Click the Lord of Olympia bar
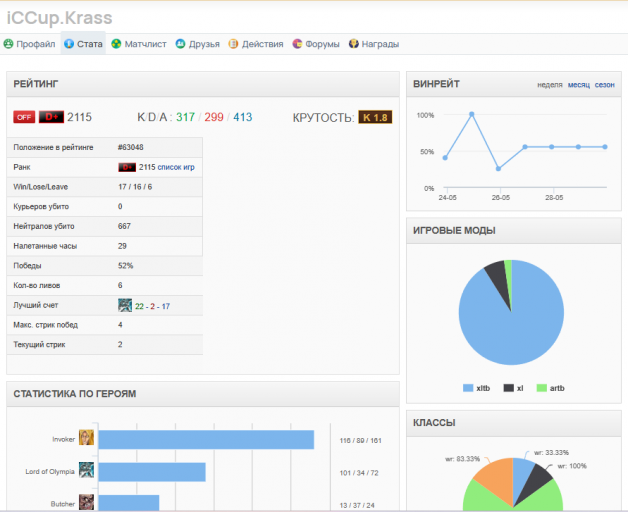The image size is (628, 512). click(x=152, y=472)
